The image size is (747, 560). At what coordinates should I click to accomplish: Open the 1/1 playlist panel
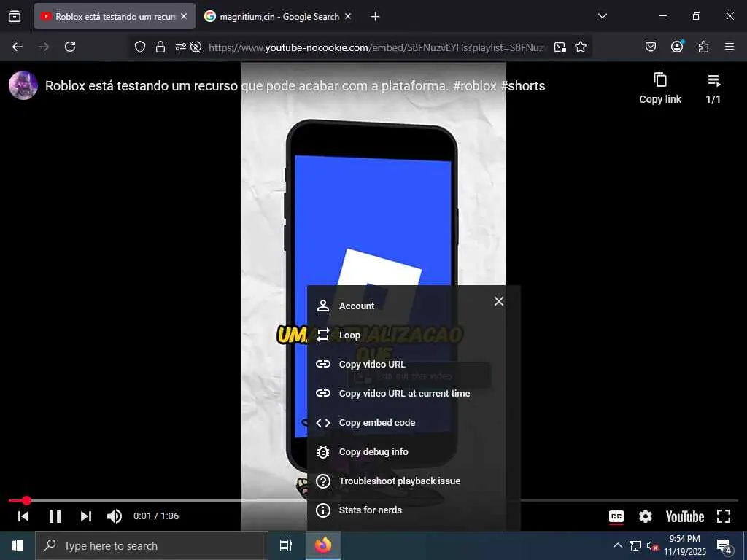point(713,88)
